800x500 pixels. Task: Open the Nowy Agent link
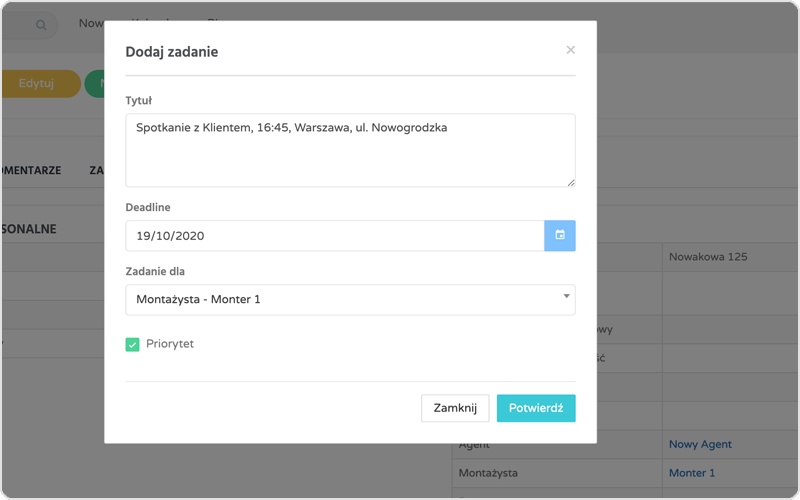click(700, 444)
